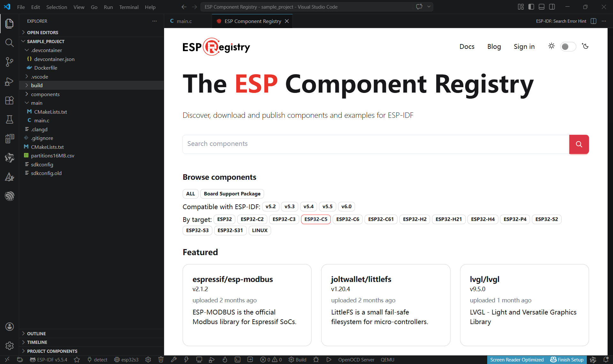Expand the build folder
This screenshot has width=613, height=364.
[37, 86]
